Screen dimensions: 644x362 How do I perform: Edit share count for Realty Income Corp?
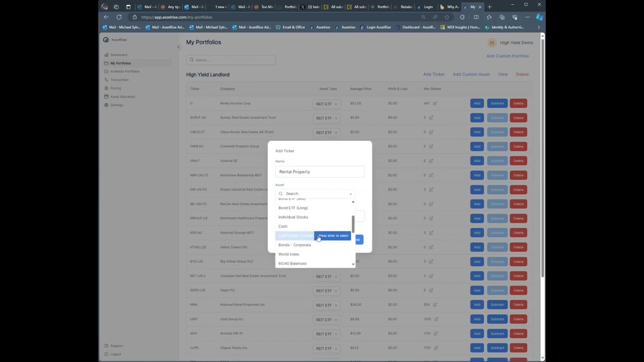pyautogui.click(x=435, y=104)
